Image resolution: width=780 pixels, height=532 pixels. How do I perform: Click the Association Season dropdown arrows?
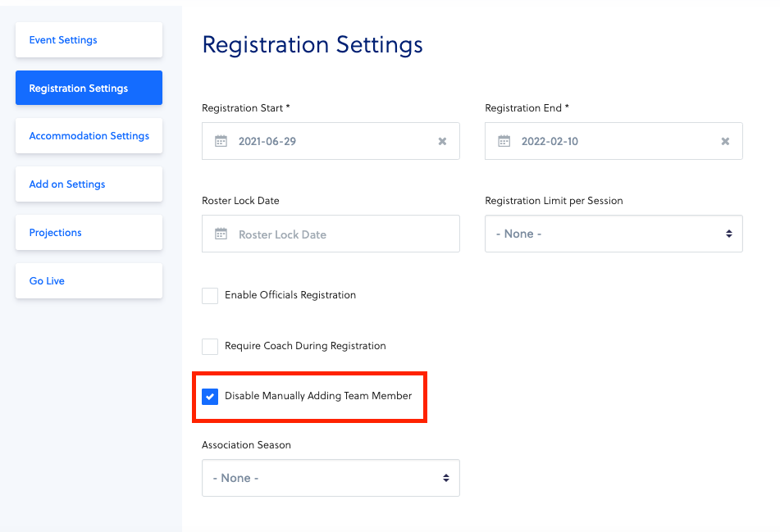446,478
